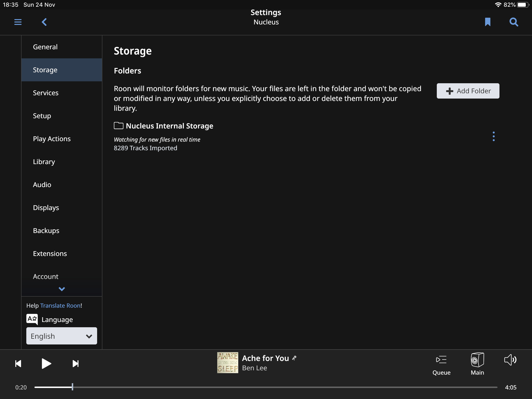Click the Nucleus Internal Storage folder name
This screenshot has width=532, height=399.
[x=169, y=126]
